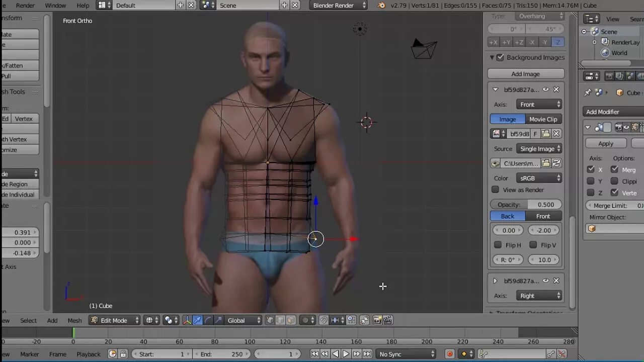Play the animation in reverse
Screen dimensions: 644x362
click(x=336, y=354)
